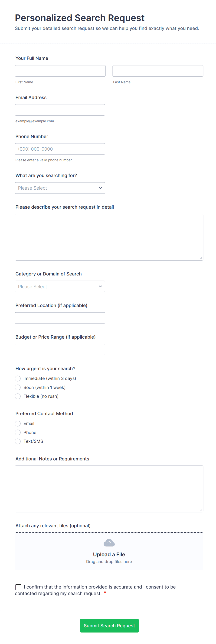Choose Flexible (no rush) urgency
Screen dimensions: 216x644
(18, 396)
